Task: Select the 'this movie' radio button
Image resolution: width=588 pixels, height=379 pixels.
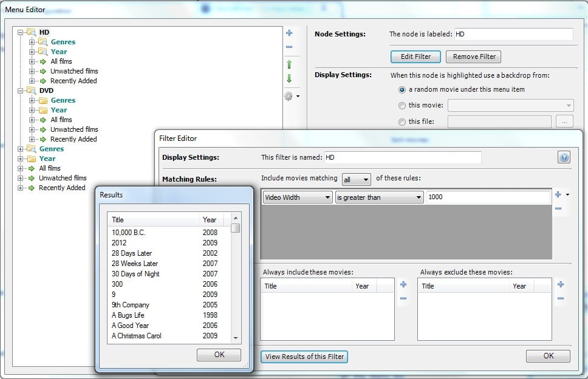Action: pos(402,106)
